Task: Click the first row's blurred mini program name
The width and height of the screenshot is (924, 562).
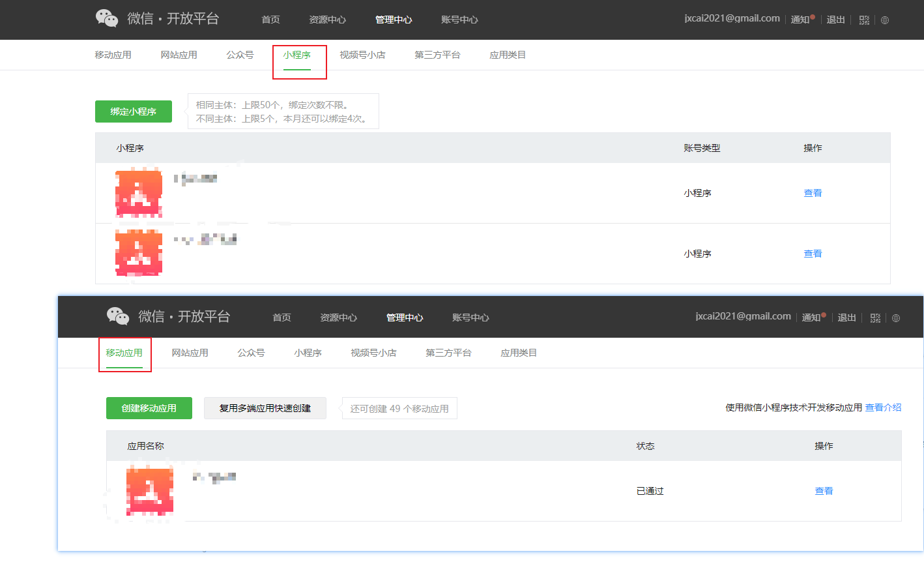Action: point(195,178)
